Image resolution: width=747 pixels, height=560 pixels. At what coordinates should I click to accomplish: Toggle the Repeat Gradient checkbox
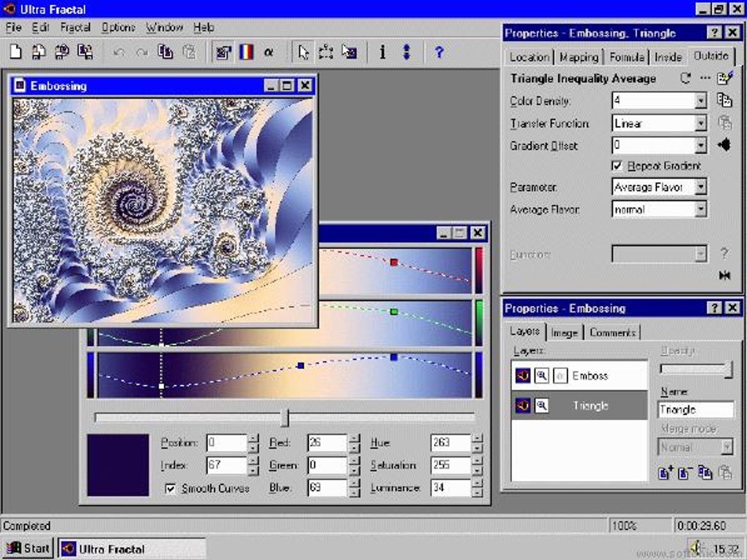(x=617, y=165)
